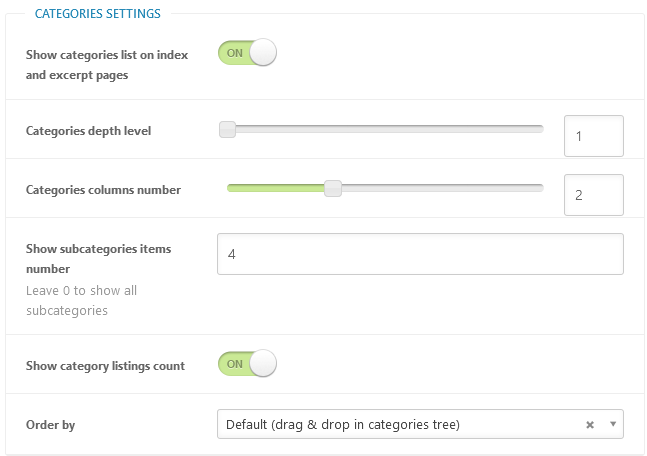Click the Categories Settings section heading
The image size is (647, 456).
point(98,14)
